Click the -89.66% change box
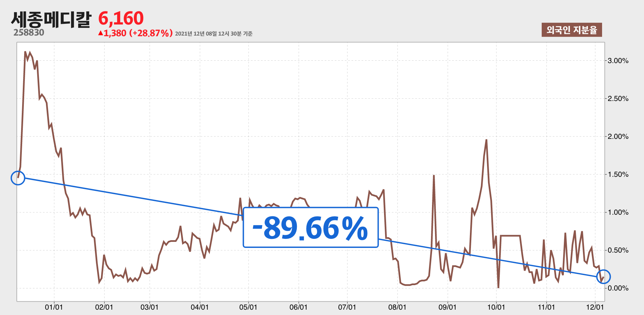Screen dimensions: 644x315 coord(311,227)
